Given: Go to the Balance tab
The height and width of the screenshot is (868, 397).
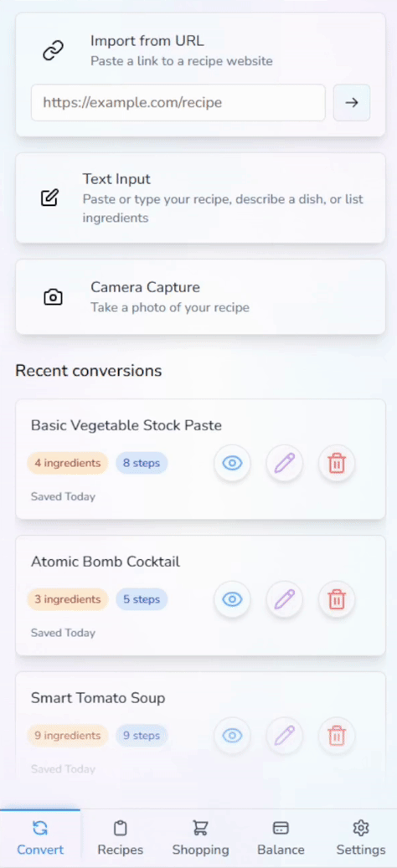Looking at the screenshot, I should pos(281,838).
